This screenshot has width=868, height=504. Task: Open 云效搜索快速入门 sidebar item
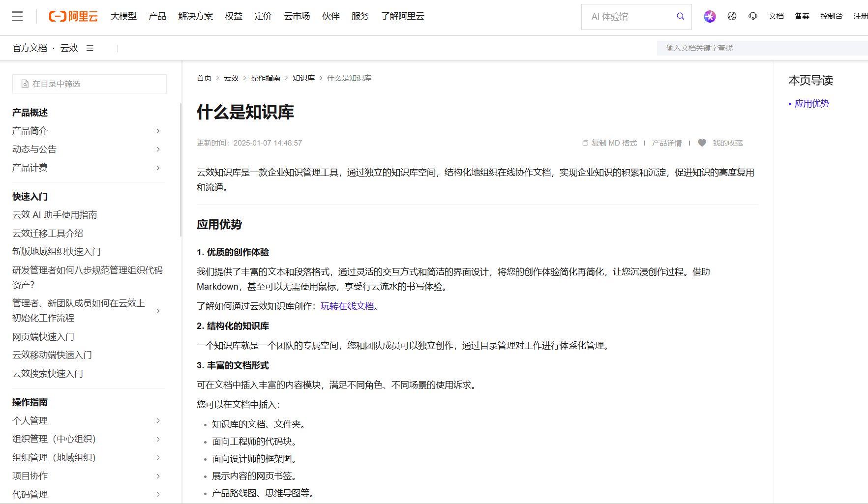pyautogui.click(x=48, y=374)
